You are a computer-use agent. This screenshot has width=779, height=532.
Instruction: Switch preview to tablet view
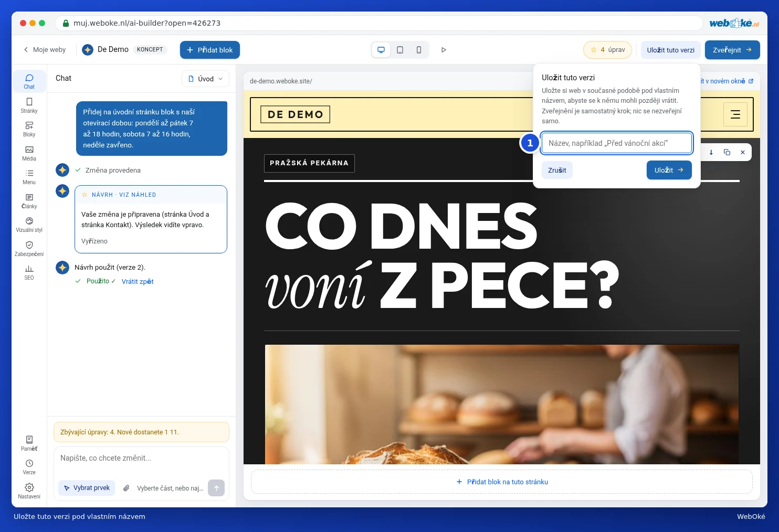(x=400, y=50)
